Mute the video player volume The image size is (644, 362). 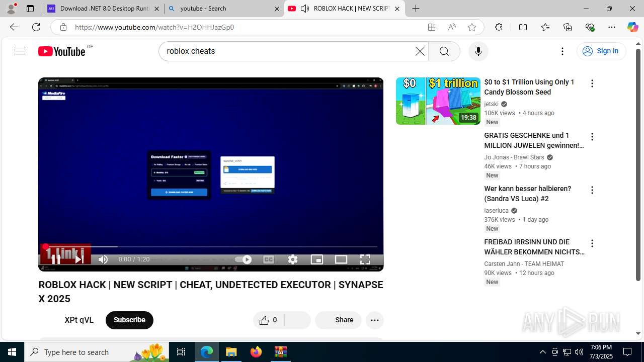(103, 259)
